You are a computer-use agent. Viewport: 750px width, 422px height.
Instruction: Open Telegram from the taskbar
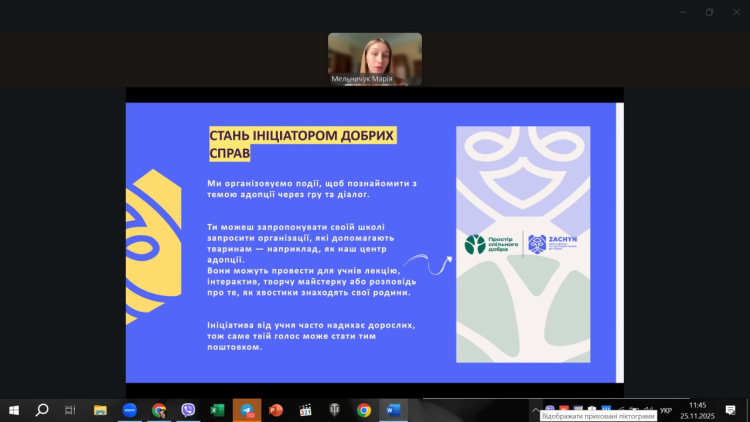point(246,410)
